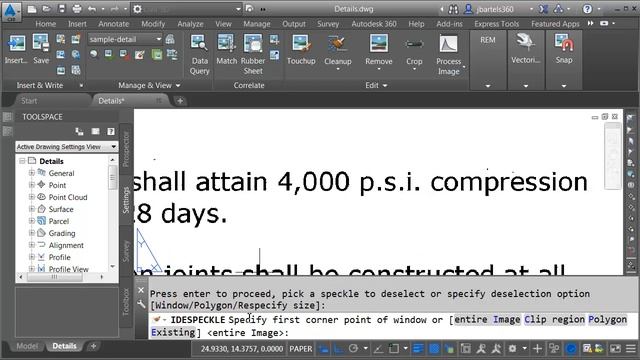Select the Grading tree item
The height and width of the screenshot is (360, 640).
coord(62,233)
